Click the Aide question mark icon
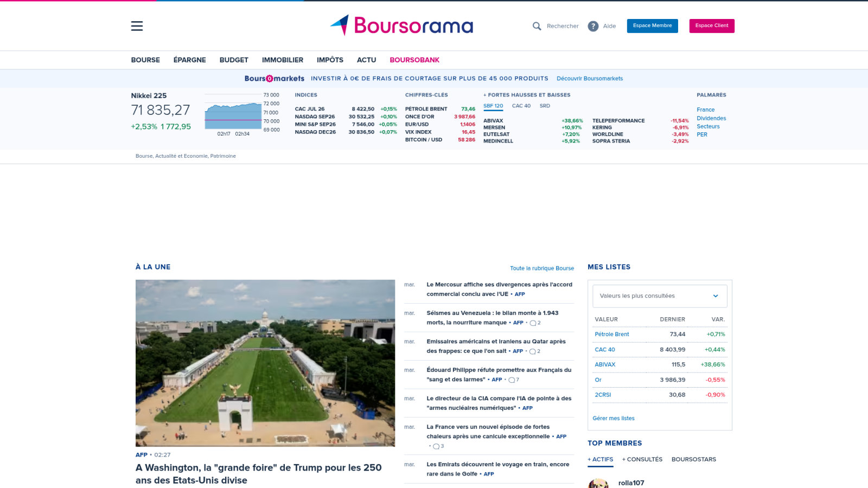The width and height of the screenshot is (868, 488). [593, 26]
